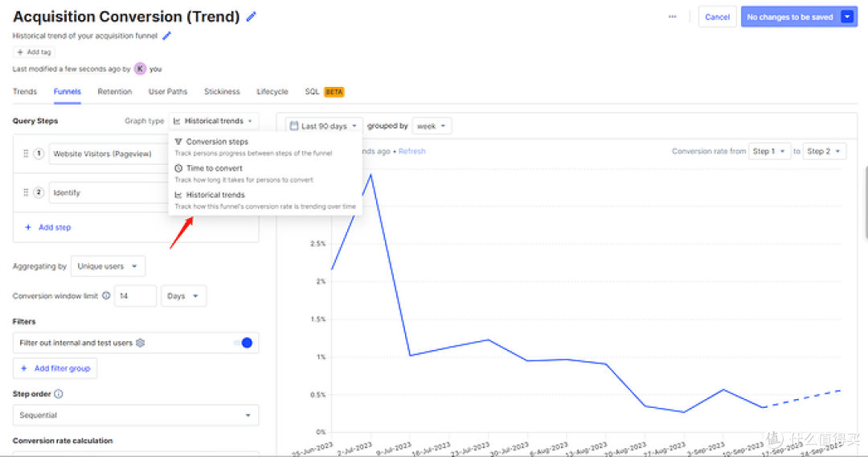Open the Stickiness tab
Screen dimensions: 868x457
[222, 92]
